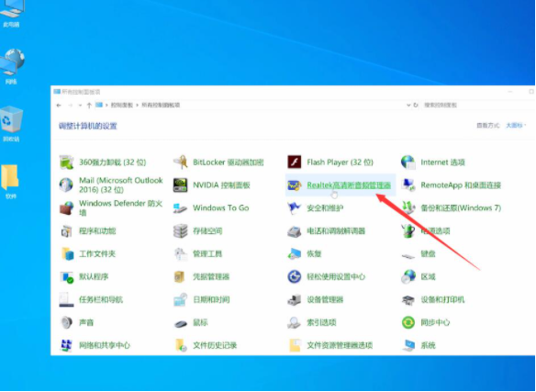Open 存储空间 drives icon
Image resolution: width=536 pixels, height=392 pixels.
pos(180,231)
